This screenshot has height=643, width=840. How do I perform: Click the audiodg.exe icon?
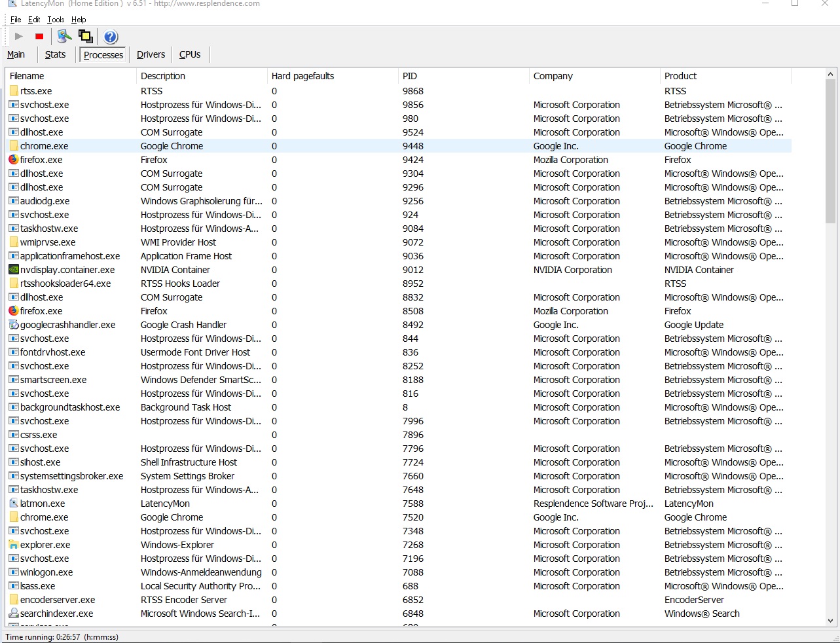pyautogui.click(x=14, y=201)
